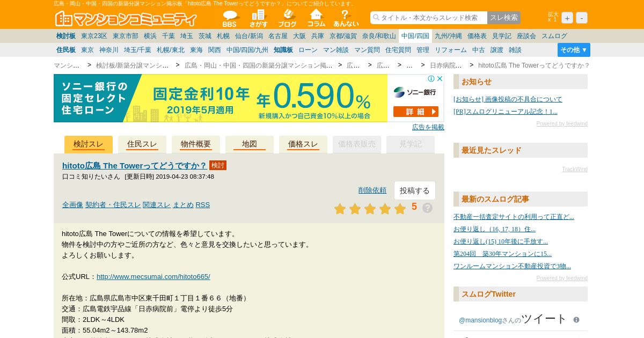
Task: Switch to the 価格スレ tab
Action: tap(303, 144)
